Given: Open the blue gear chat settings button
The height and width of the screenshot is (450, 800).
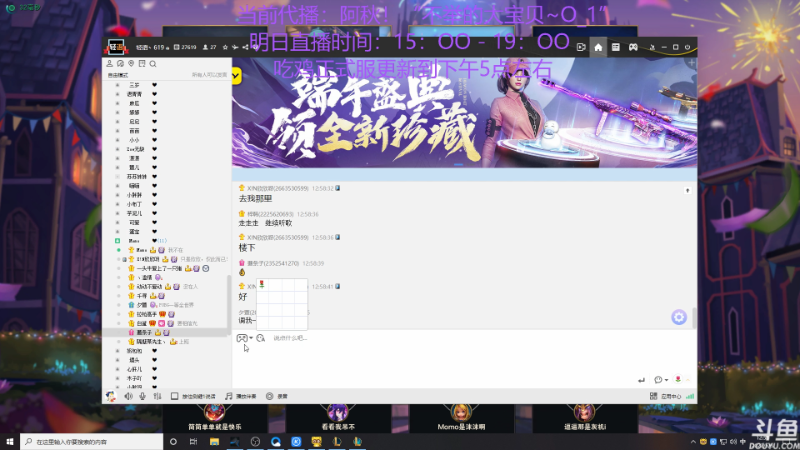Looking at the screenshot, I should pyautogui.click(x=679, y=317).
